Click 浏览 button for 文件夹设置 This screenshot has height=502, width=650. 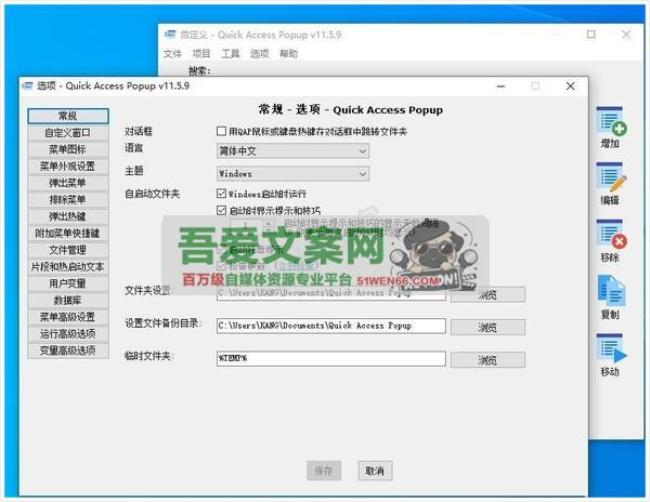tap(488, 295)
